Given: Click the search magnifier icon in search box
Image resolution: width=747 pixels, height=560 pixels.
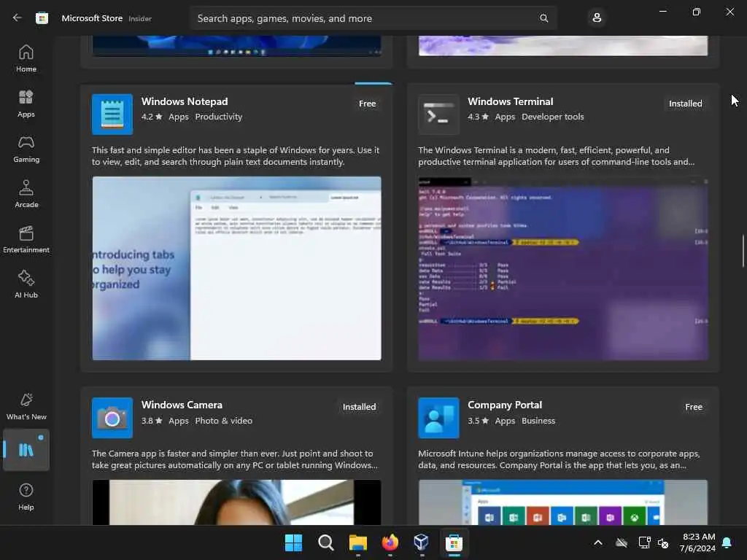Looking at the screenshot, I should pos(543,18).
